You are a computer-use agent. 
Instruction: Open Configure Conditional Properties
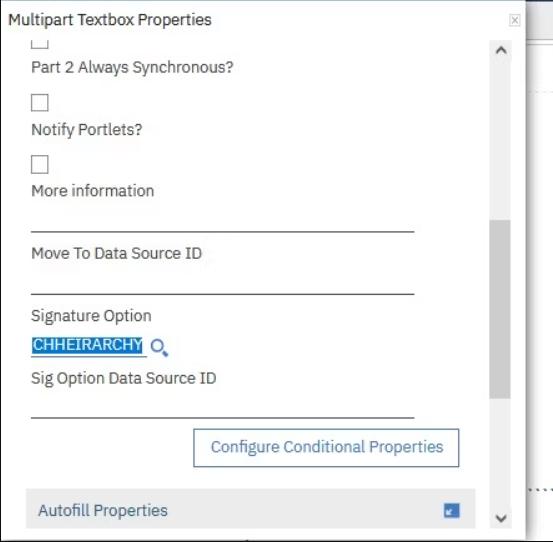click(326, 448)
